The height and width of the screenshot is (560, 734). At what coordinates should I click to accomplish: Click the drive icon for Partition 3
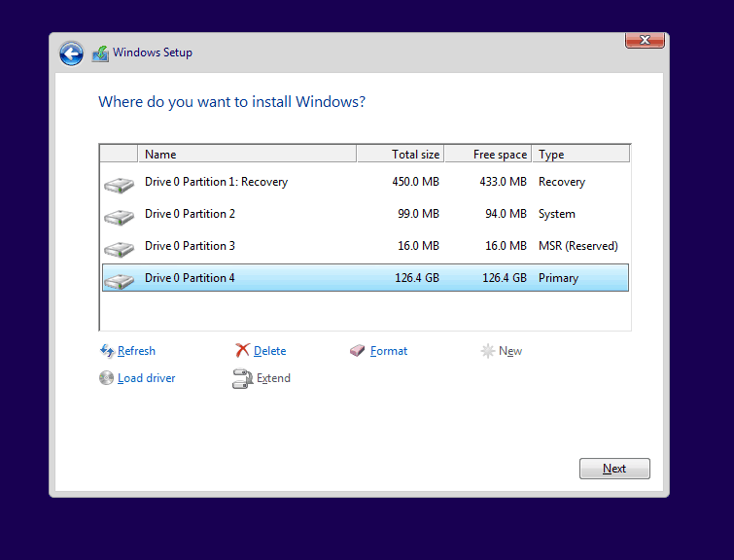[x=119, y=249]
